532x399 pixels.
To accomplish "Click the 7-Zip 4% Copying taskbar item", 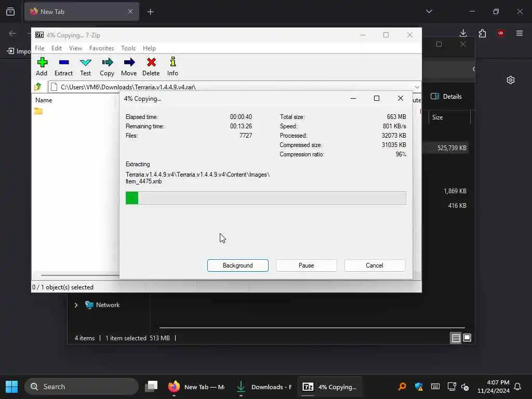I will [x=330, y=387].
